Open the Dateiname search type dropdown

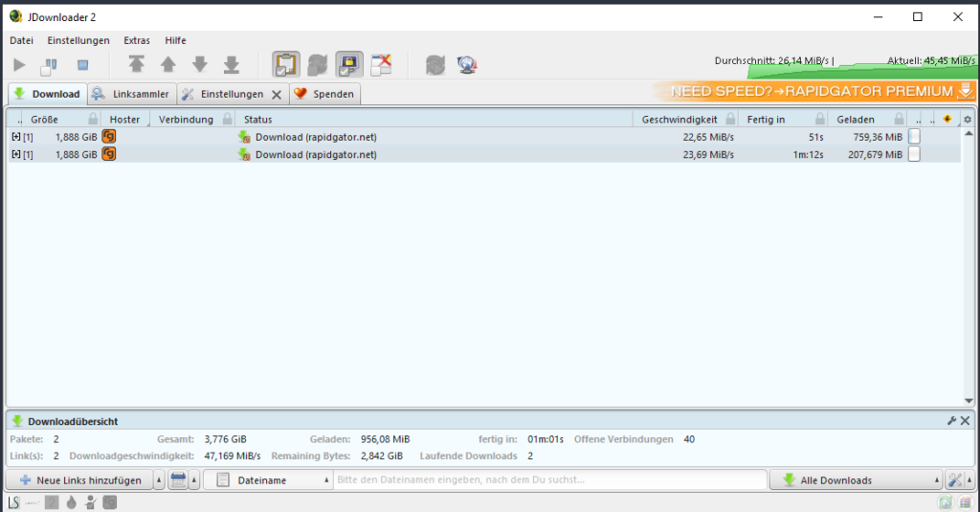click(268, 480)
